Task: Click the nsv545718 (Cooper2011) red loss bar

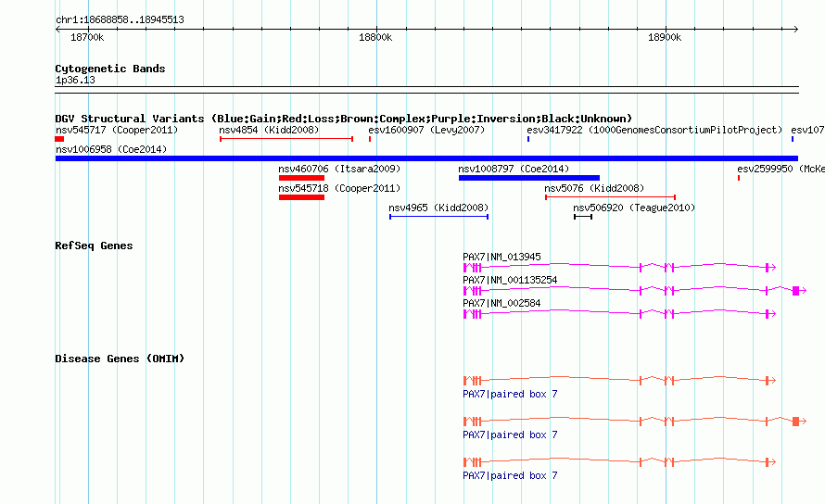Action: [301, 197]
